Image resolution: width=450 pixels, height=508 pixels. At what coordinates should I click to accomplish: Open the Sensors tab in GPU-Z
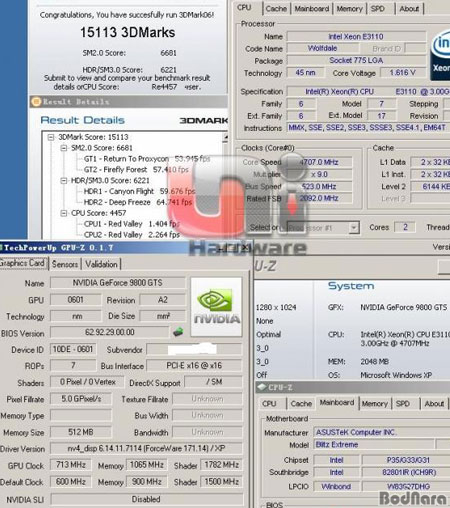[x=65, y=264]
